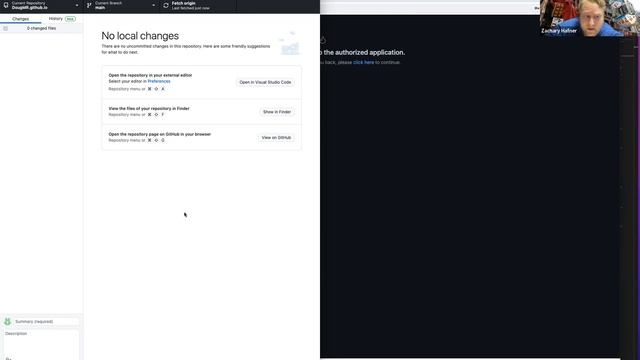
Task: Click 'Open the repository page on GitHub' text
Action: point(160,134)
